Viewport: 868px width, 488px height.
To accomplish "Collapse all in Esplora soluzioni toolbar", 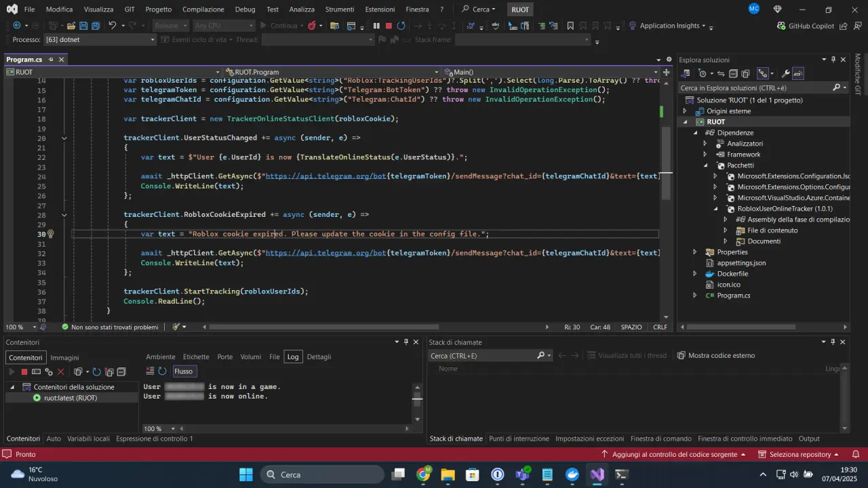I will (733, 73).
